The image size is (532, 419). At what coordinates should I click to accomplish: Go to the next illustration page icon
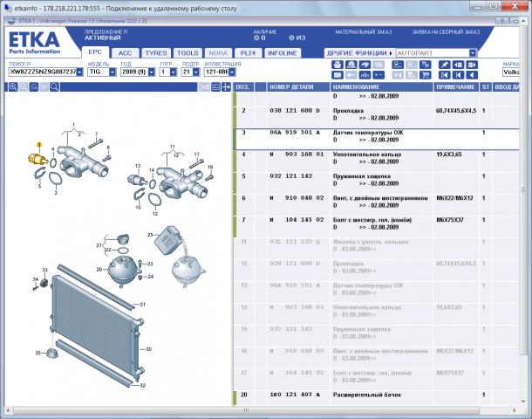[472, 65]
